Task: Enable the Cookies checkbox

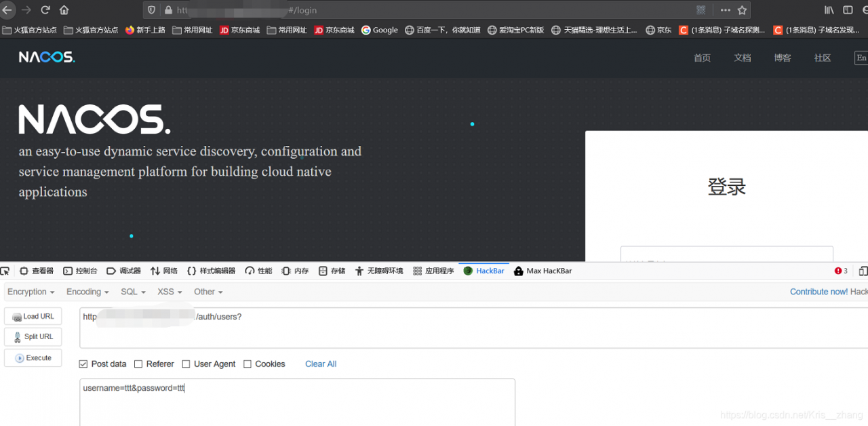Action: point(248,364)
